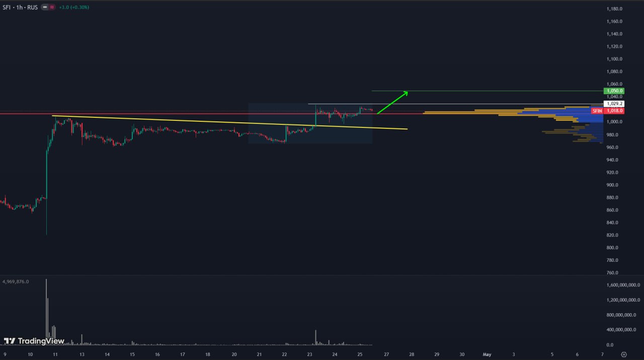Click the date 23 on time axis

click(x=309, y=354)
